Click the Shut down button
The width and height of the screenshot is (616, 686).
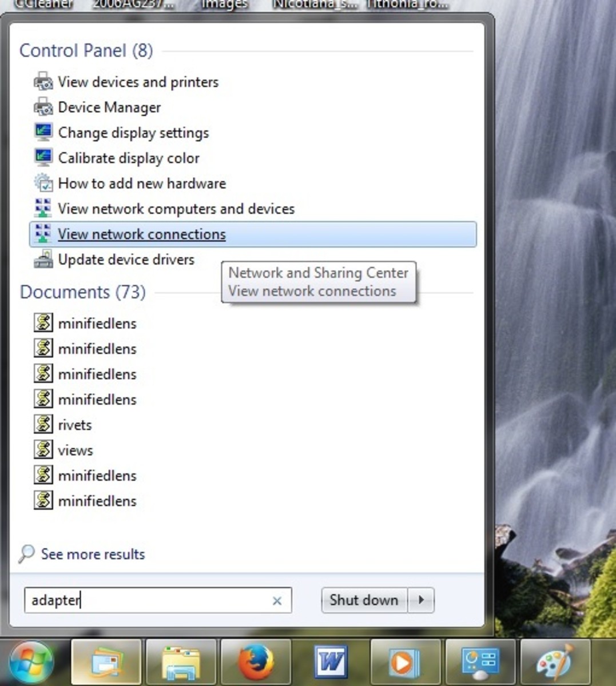point(363,600)
